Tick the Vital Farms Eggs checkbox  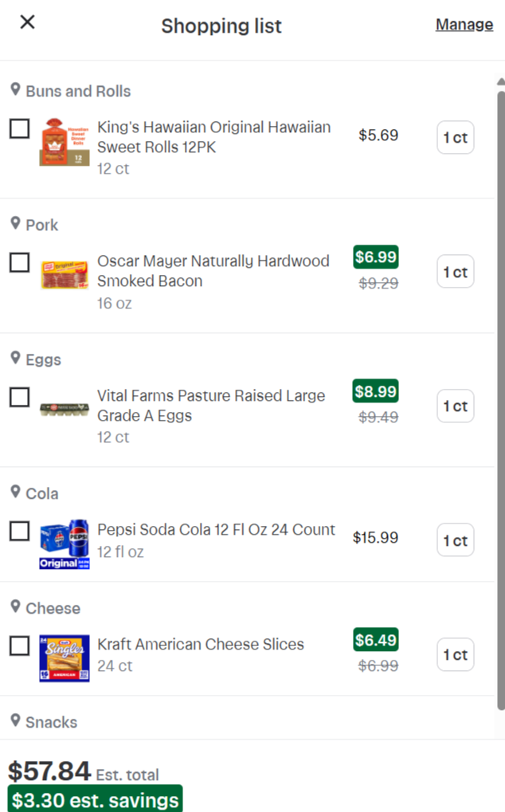coord(19,397)
